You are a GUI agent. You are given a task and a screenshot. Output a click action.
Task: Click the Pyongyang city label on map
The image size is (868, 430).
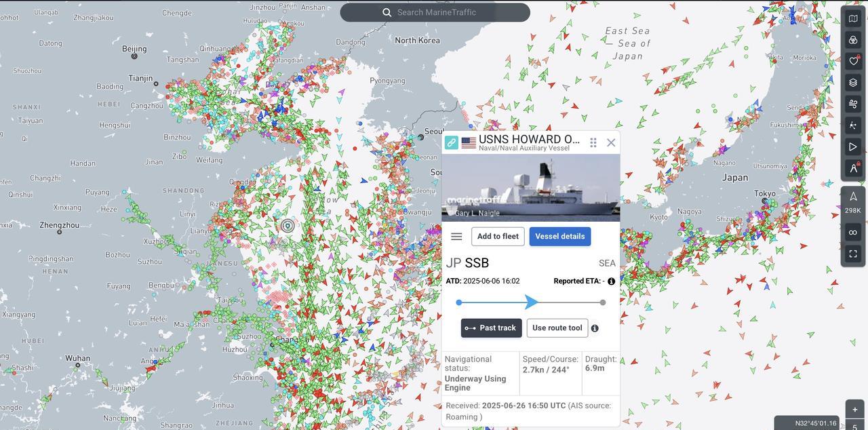387,81
